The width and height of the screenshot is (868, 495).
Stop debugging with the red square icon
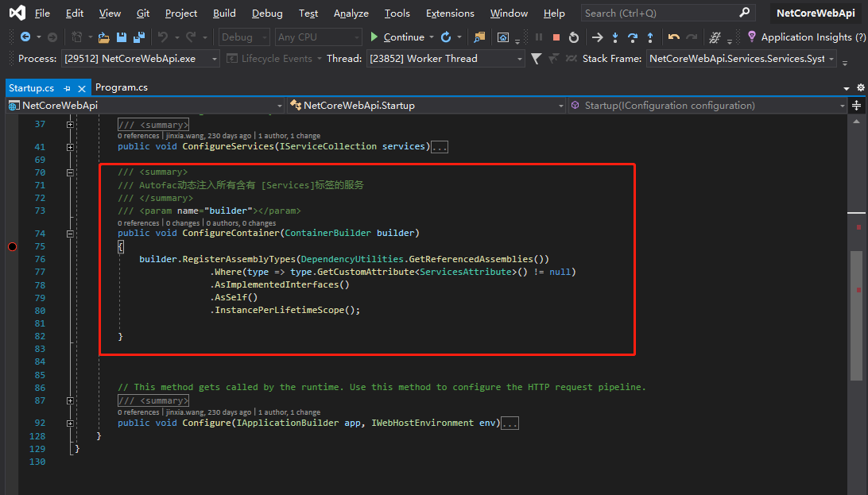[x=556, y=37]
